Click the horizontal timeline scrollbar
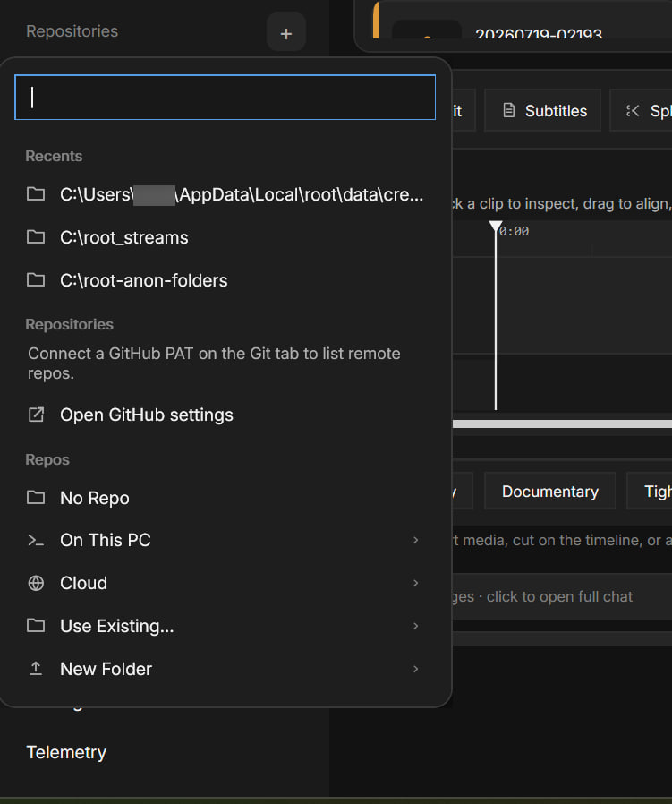The image size is (672, 804). click(x=562, y=424)
